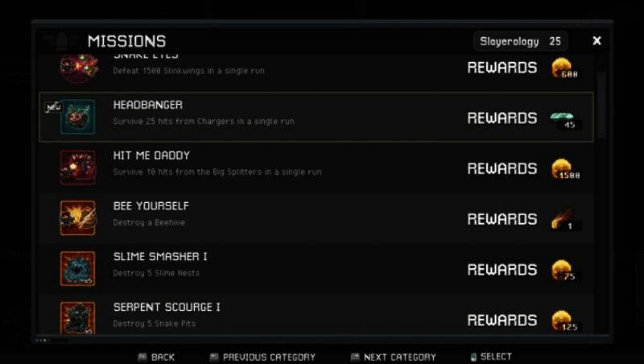Click the Headbanger mission icon
Image resolution: width=644 pixels, height=364 pixels.
pos(77,117)
